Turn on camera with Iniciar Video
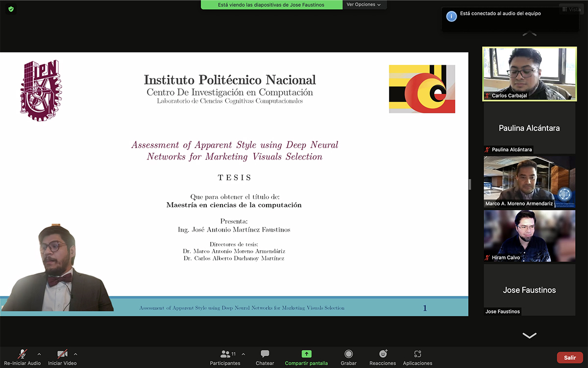Image resolution: width=588 pixels, height=368 pixels. pos(62,358)
